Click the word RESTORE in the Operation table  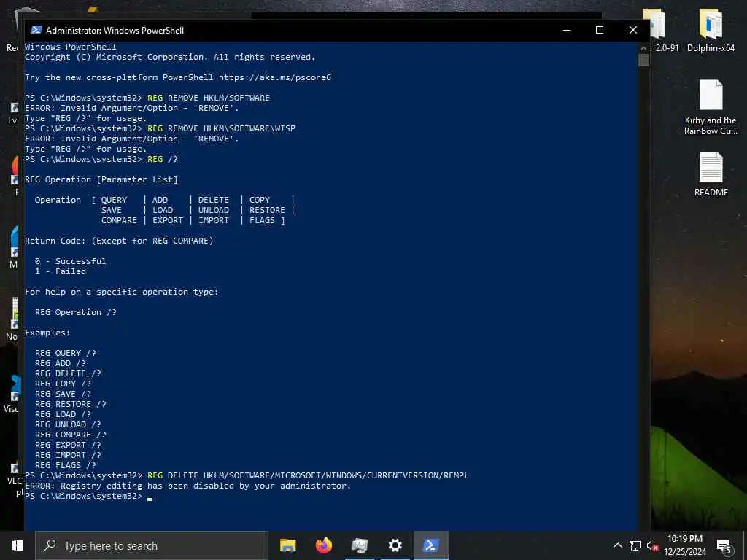[x=267, y=210]
